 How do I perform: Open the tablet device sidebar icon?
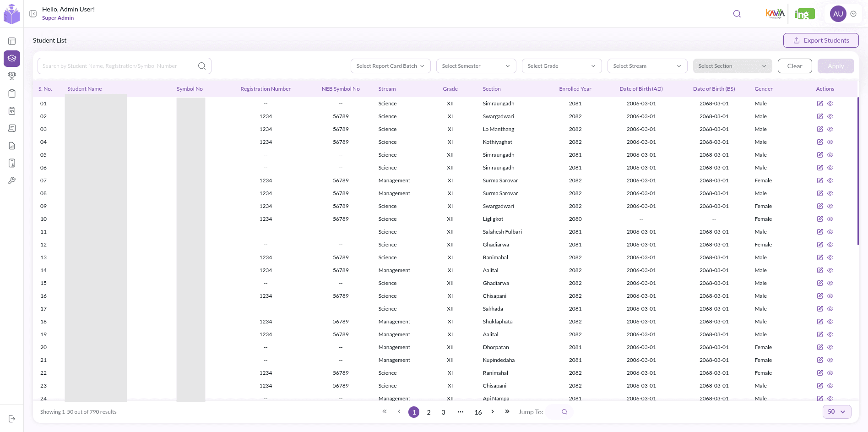pos(12,163)
